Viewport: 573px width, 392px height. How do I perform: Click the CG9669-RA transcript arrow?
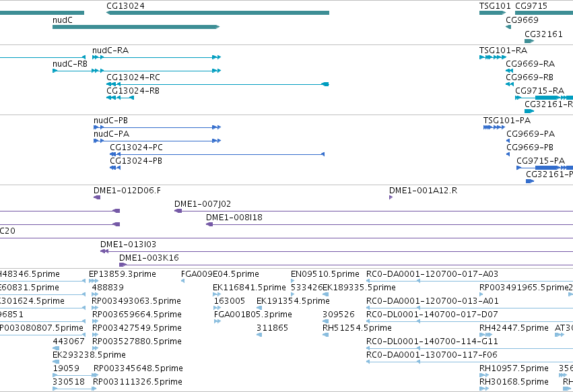510,71
